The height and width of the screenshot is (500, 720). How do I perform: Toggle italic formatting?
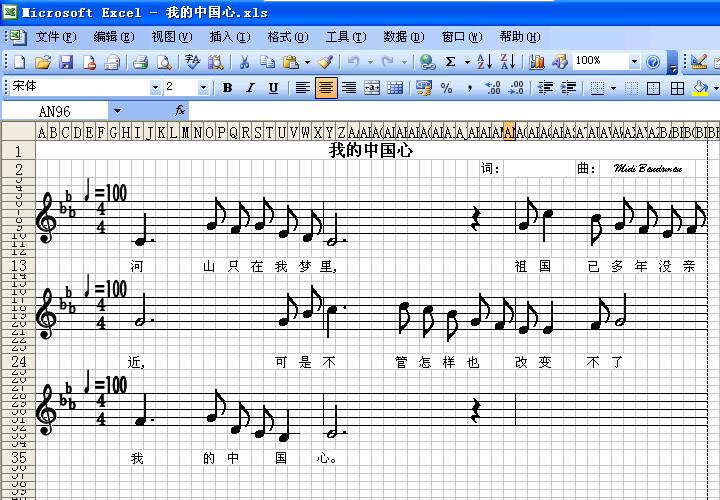(250, 88)
